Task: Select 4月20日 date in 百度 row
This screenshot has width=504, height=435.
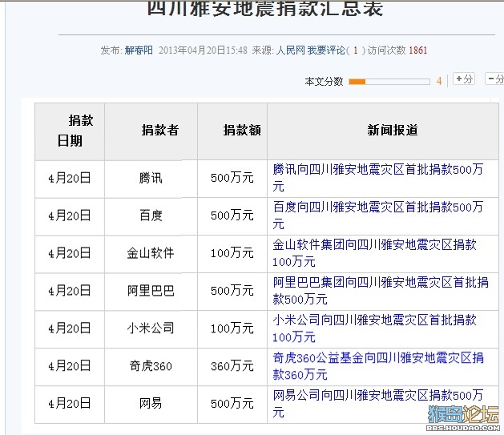Action: tap(70, 215)
